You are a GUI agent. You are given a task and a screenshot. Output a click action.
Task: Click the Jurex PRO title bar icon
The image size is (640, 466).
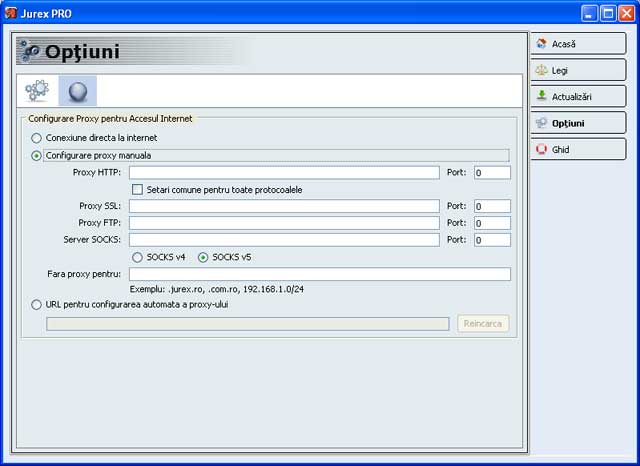11,13
